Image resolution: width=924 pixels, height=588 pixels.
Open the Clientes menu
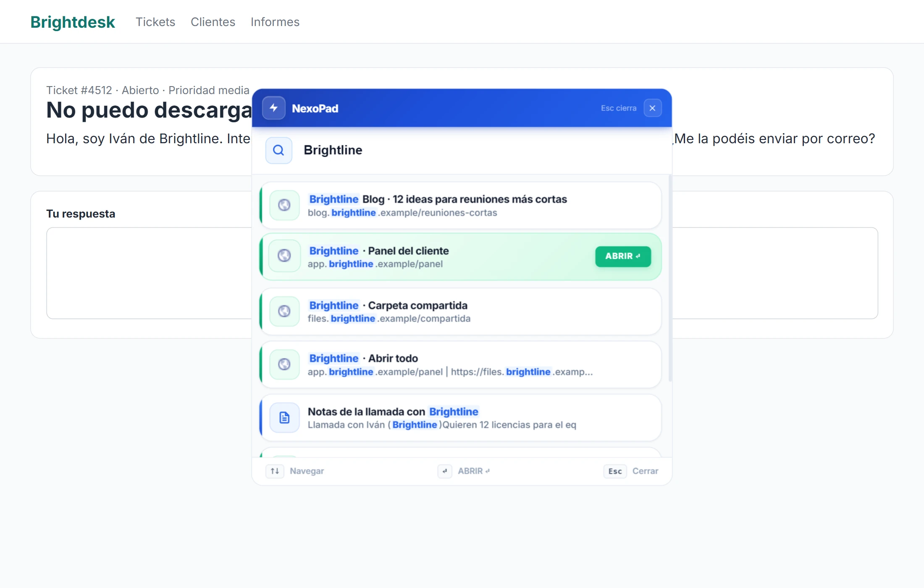(x=213, y=22)
